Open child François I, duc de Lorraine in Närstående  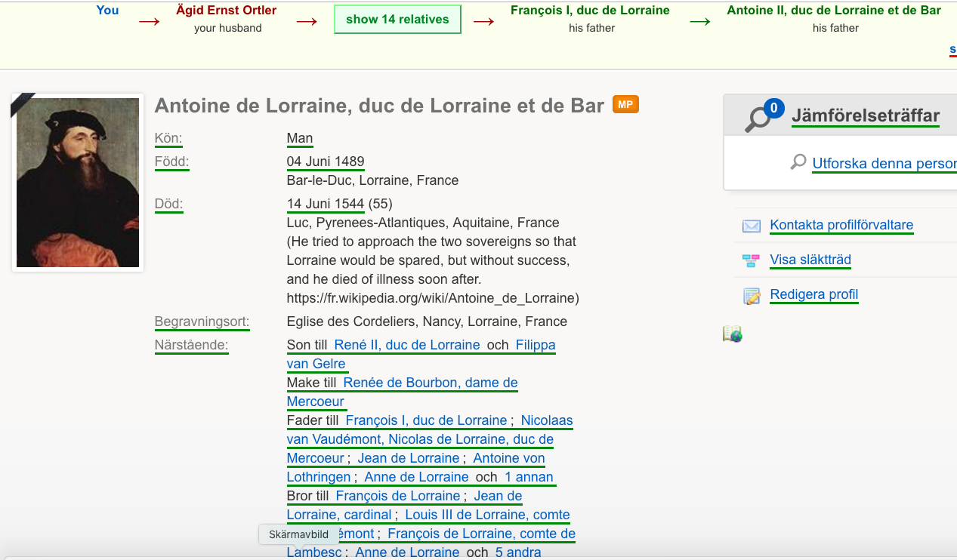pyautogui.click(x=427, y=420)
